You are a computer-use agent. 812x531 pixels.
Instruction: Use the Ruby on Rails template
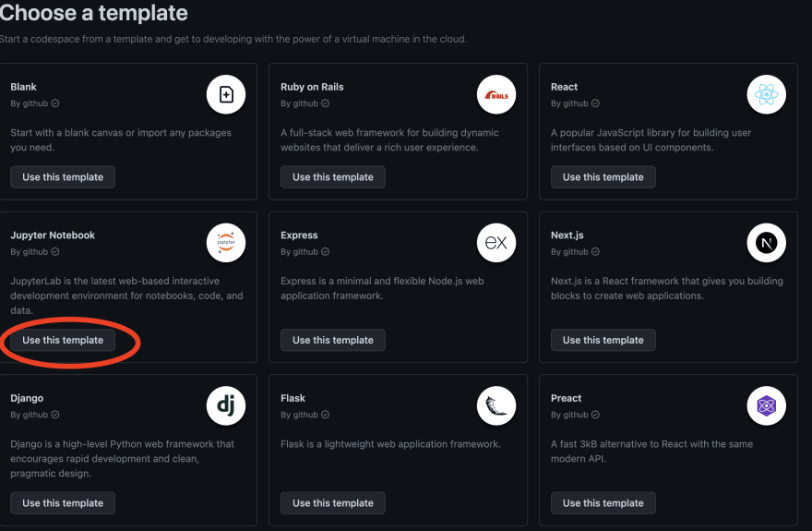point(333,176)
